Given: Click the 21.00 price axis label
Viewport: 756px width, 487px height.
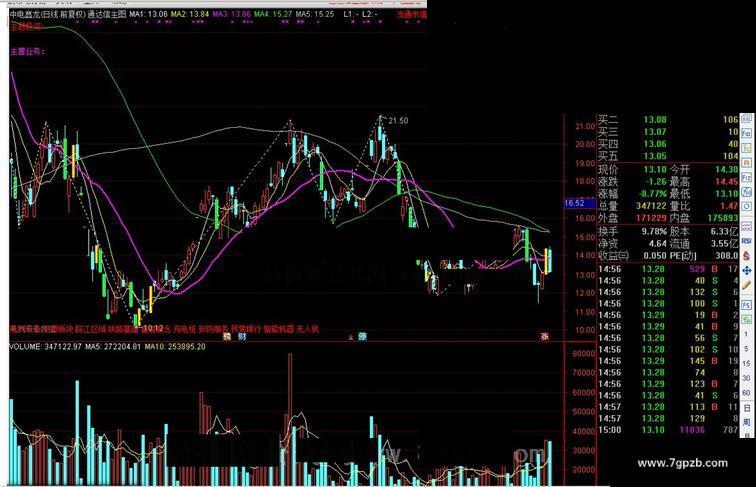Looking at the screenshot, I should (x=585, y=126).
